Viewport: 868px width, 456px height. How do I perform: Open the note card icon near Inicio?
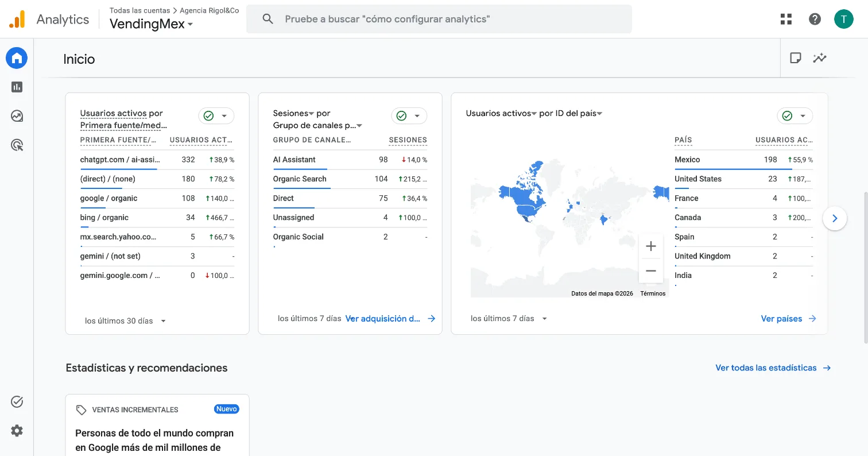tap(795, 58)
